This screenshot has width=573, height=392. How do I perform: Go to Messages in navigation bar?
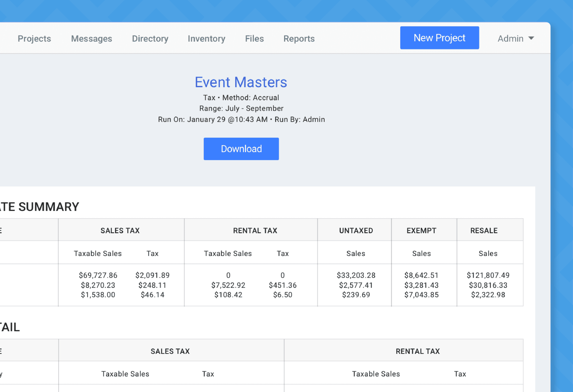92,39
